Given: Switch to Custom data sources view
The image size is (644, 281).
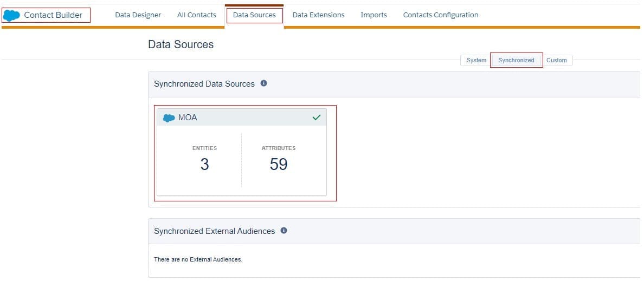Looking at the screenshot, I should tap(556, 61).
